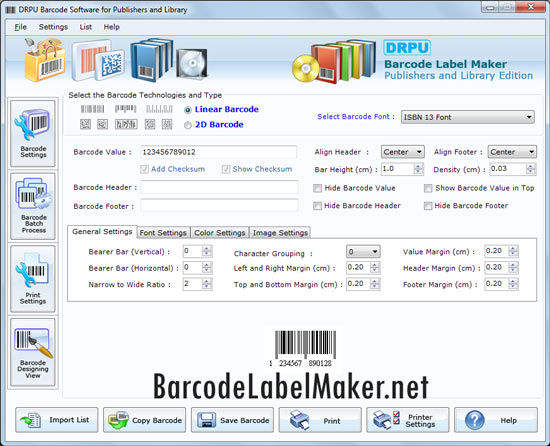Open the Barcode Settings sidebar panel
Viewport: 550px width, 446px height.
click(33, 133)
